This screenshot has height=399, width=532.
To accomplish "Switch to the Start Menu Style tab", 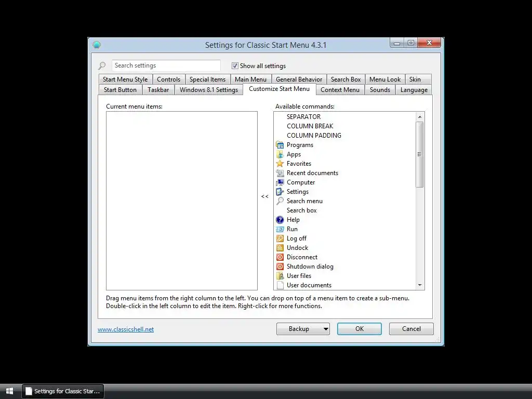I will pos(125,79).
